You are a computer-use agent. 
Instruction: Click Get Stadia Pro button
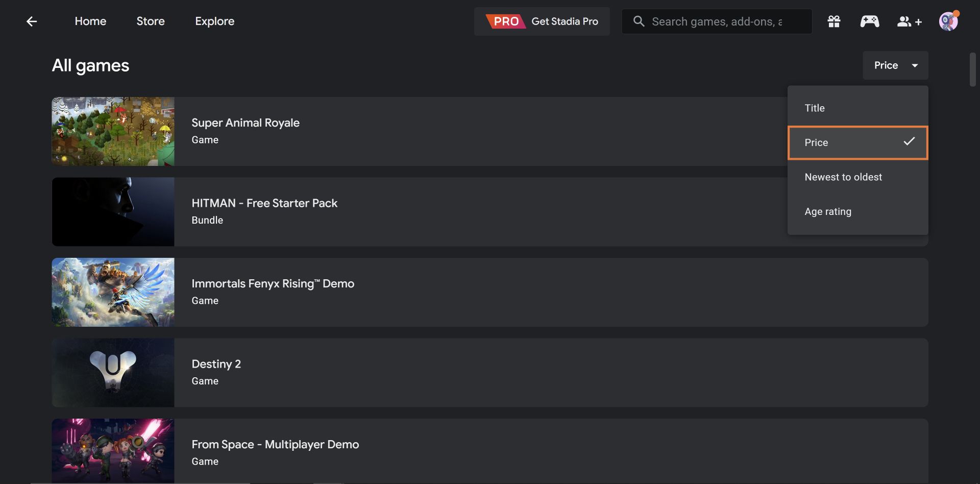[x=564, y=21]
